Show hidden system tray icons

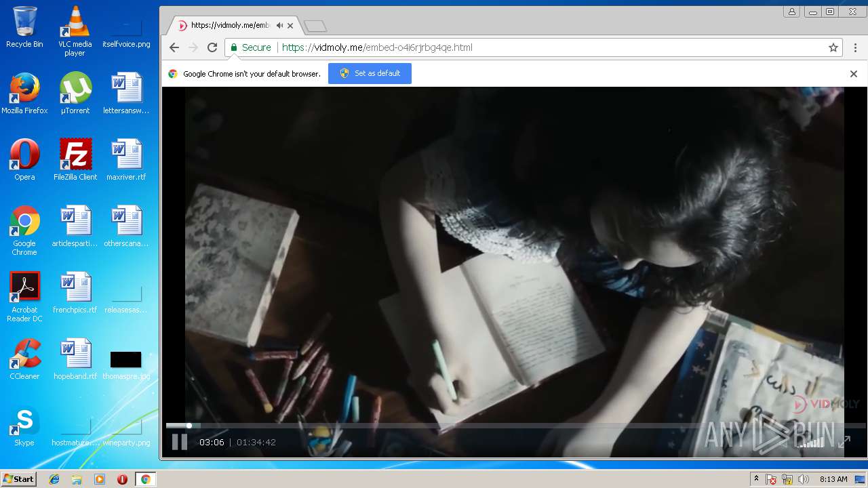tap(756, 479)
